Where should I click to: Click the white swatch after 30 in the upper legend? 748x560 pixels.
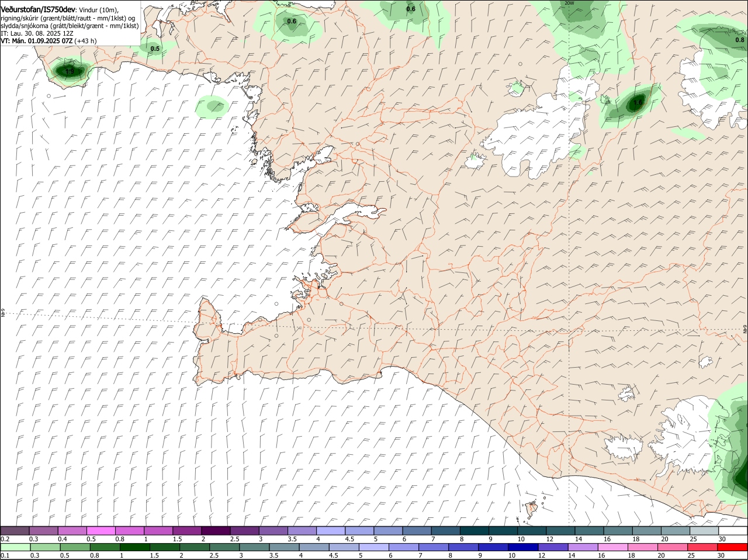[x=733, y=530]
